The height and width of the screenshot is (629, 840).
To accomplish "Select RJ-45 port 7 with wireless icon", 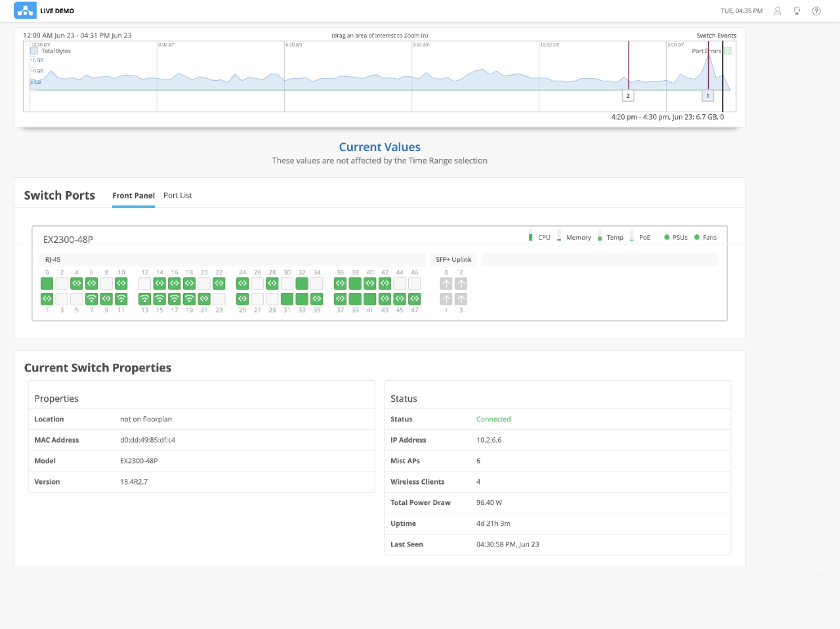I will click(92, 299).
